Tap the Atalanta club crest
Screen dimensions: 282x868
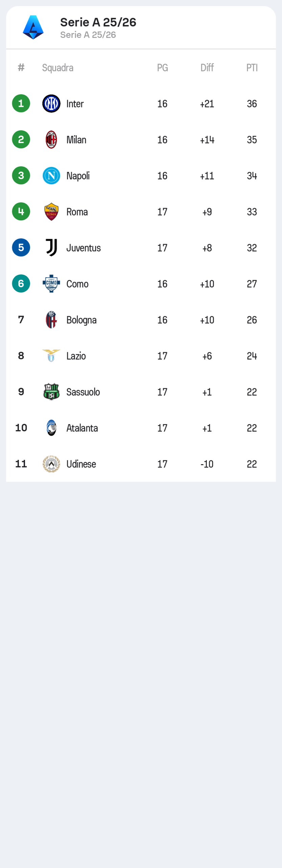(51, 428)
